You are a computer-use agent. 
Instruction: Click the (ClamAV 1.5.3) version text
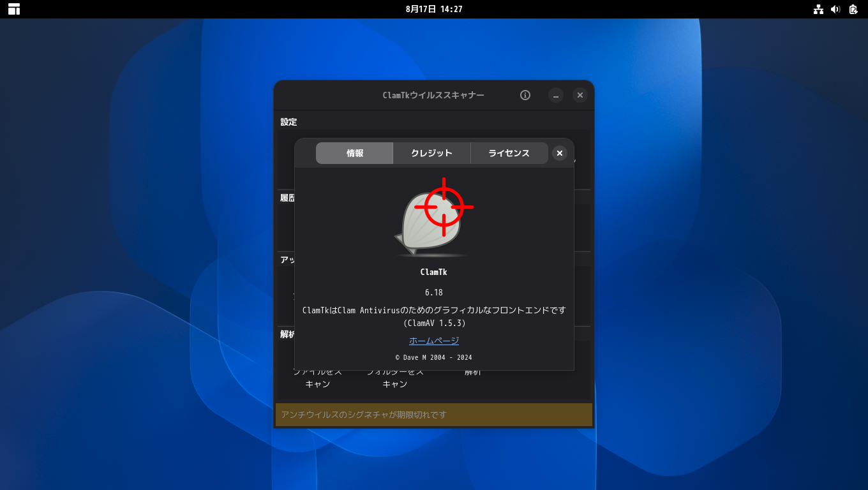point(434,323)
